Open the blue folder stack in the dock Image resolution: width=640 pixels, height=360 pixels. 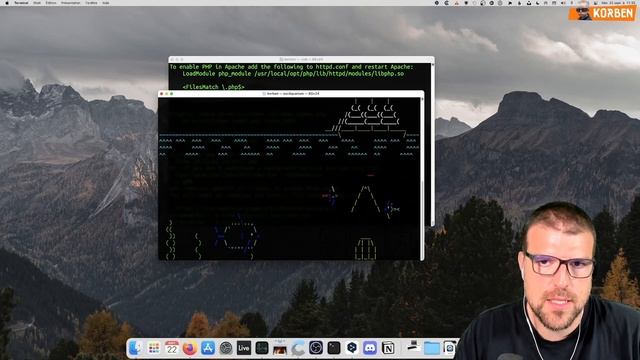pyautogui.click(x=431, y=348)
